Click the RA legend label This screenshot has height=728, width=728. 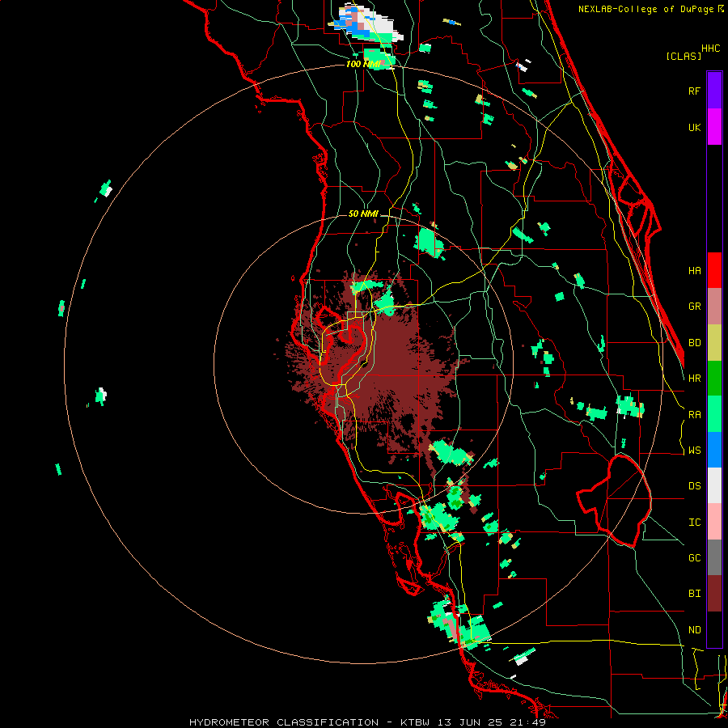click(694, 415)
